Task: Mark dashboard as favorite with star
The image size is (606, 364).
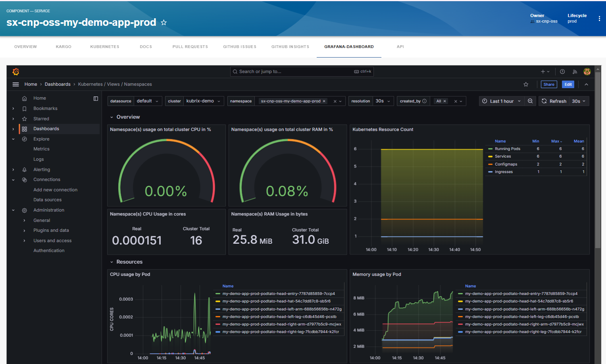Action: (x=526, y=84)
